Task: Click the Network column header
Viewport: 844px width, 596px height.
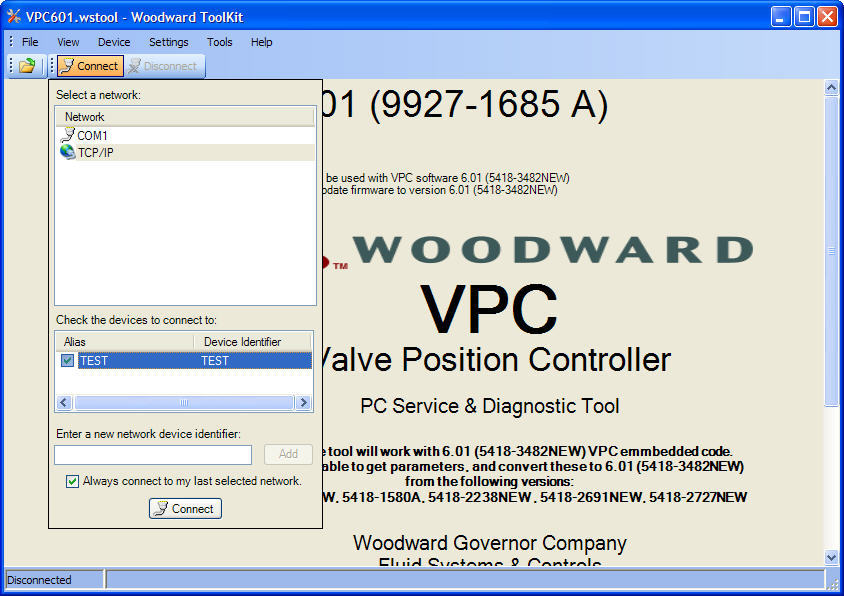Action: [185, 117]
